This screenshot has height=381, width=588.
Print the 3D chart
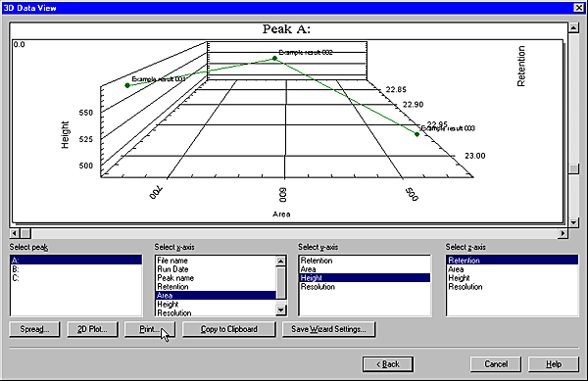(x=150, y=329)
